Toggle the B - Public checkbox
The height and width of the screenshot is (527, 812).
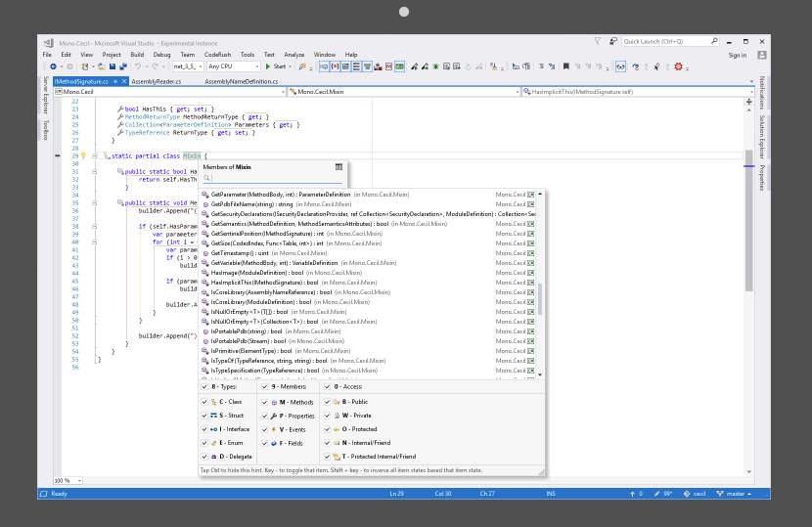(328, 401)
